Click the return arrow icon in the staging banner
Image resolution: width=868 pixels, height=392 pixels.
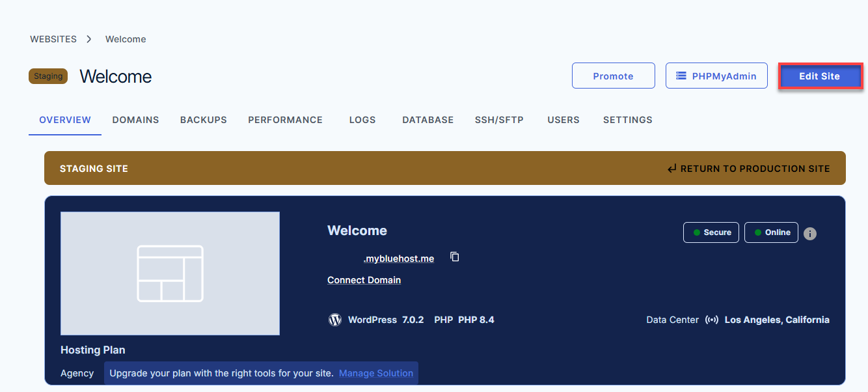coord(672,169)
